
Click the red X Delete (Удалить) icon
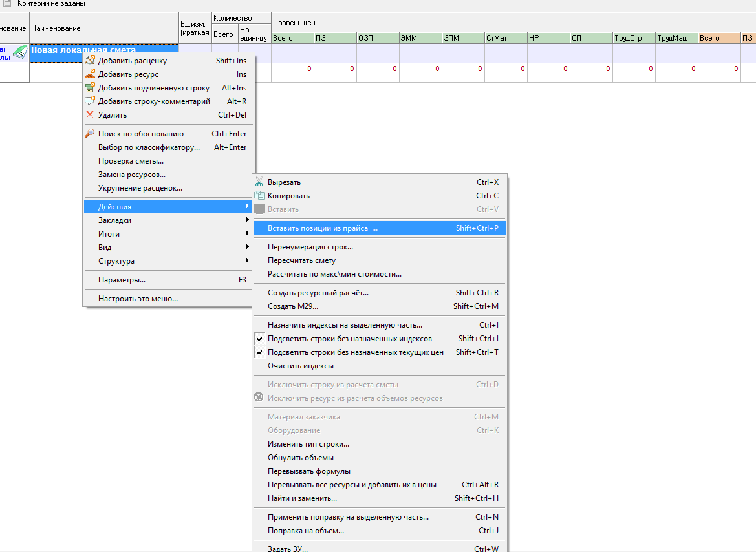point(91,115)
